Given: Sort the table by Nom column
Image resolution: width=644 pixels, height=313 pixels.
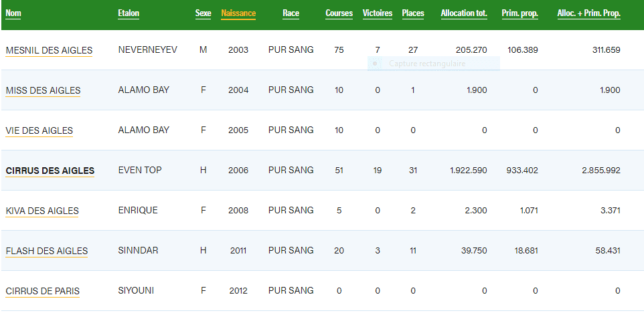Looking at the screenshot, I should tap(13, 13).
